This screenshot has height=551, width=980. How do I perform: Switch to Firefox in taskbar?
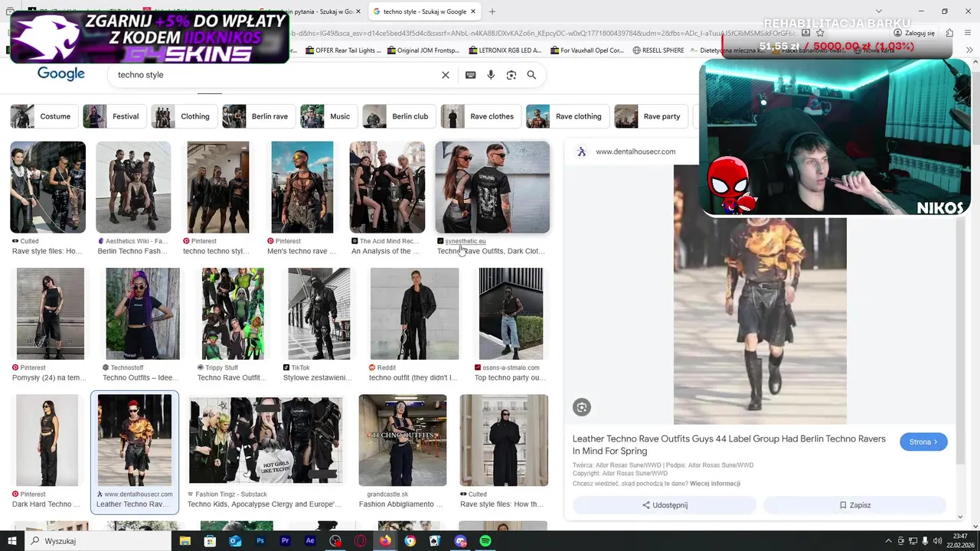coord(385,541)
